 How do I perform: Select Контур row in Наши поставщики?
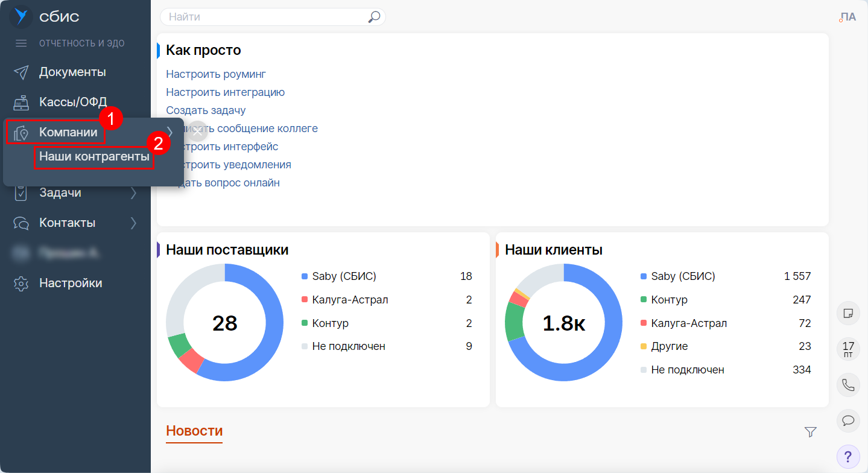[387, 323]
